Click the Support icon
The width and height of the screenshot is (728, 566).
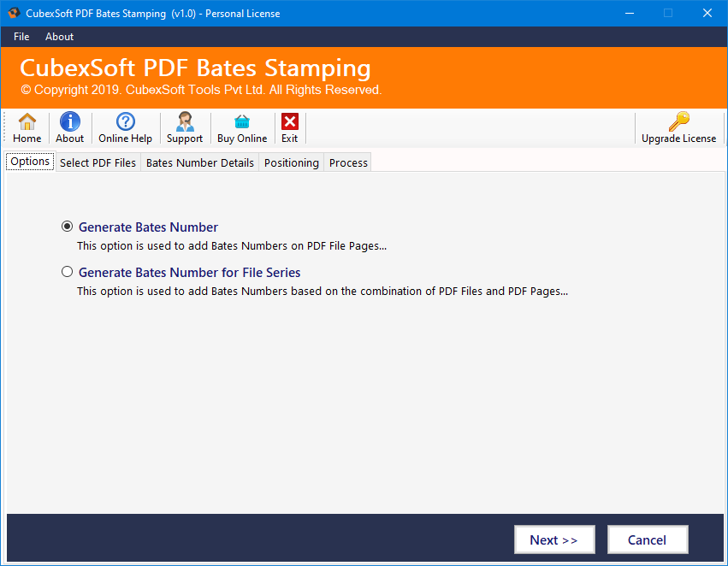coord(185,127)
